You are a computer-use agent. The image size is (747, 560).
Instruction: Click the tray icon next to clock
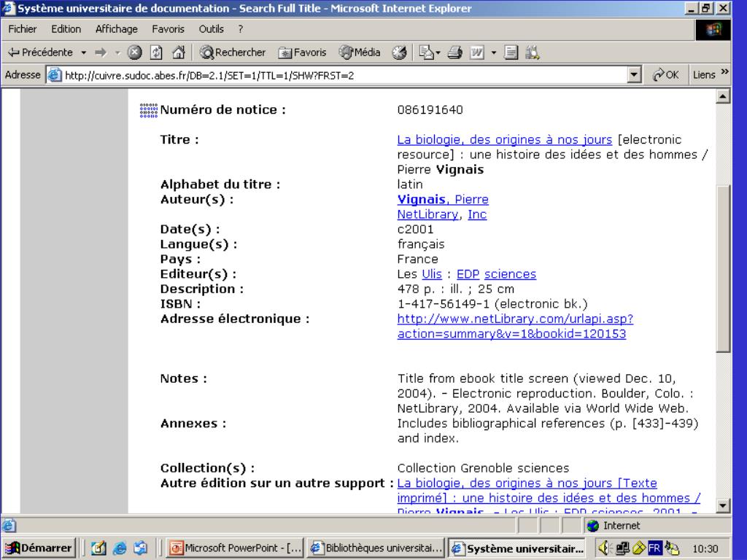pyautogui.click(x=672, y=548)
